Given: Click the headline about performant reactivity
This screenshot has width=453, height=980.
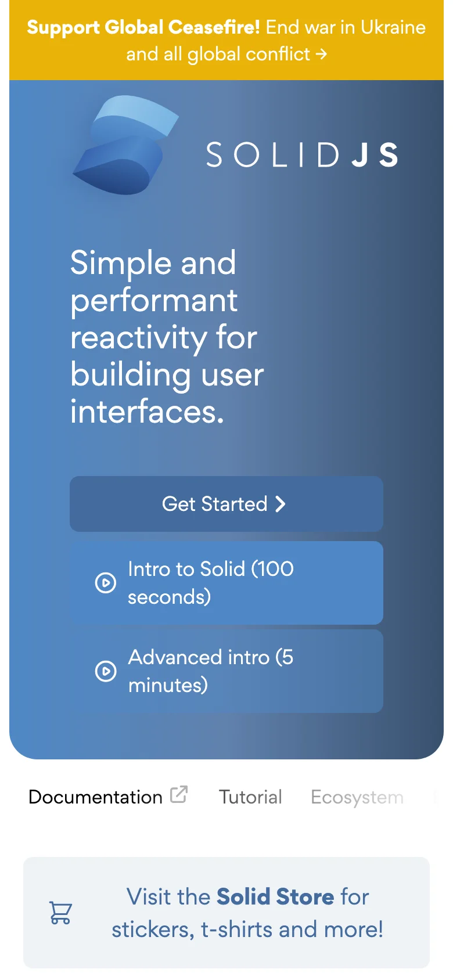Looking at the screenshot, I should click(167, 337).
